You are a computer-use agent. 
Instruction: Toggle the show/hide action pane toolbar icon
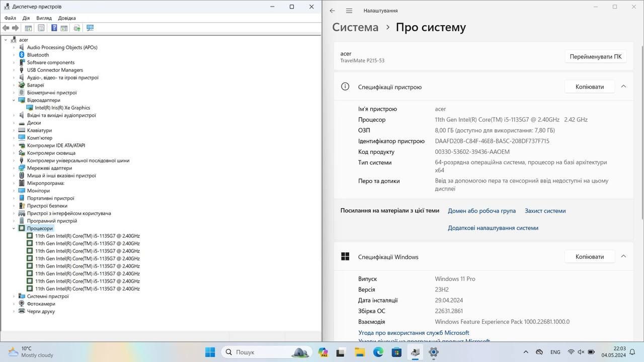coord(64,28)
